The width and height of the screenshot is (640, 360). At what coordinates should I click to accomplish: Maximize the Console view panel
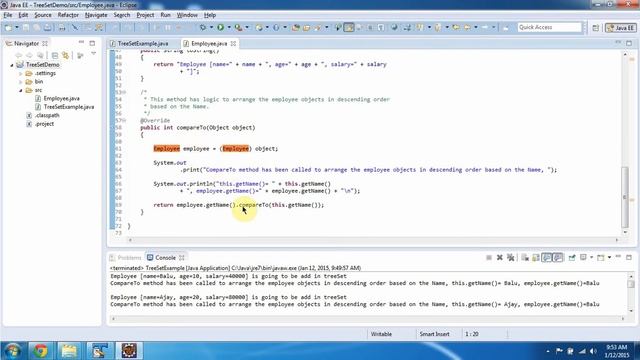(x=629, y=257)
